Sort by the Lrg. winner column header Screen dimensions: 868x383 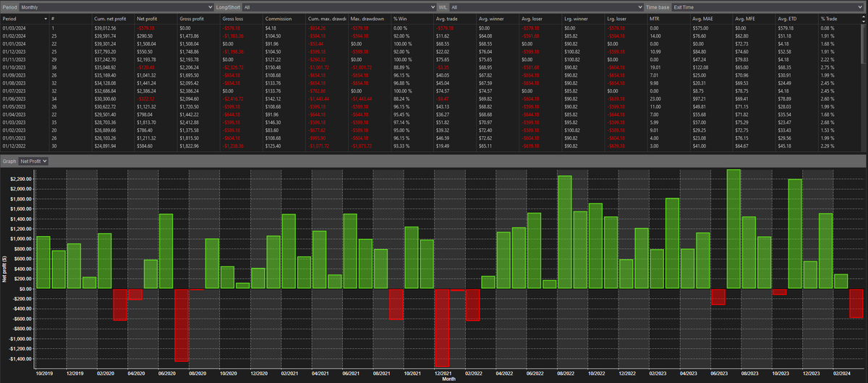[582, 18]
